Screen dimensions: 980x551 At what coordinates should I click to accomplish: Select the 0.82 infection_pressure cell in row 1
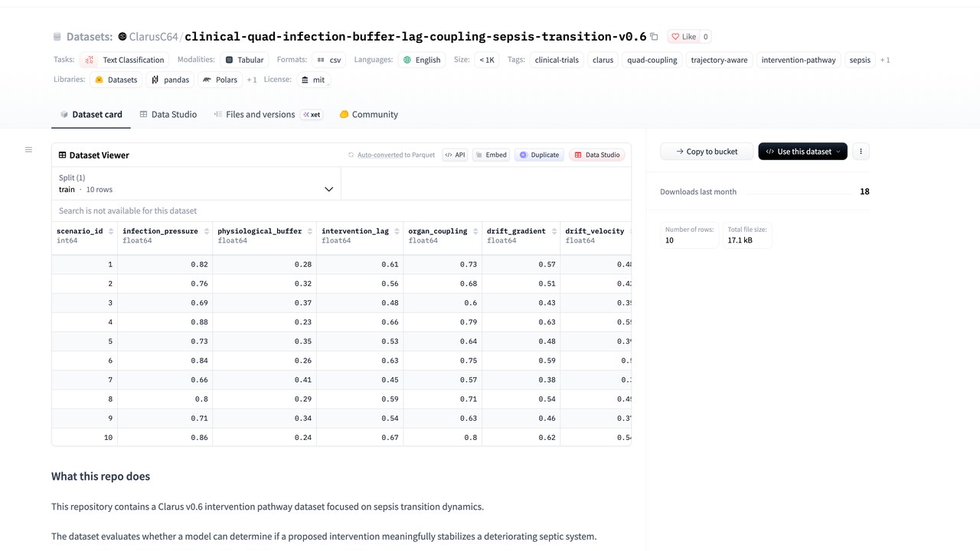(x=165, y=264)
